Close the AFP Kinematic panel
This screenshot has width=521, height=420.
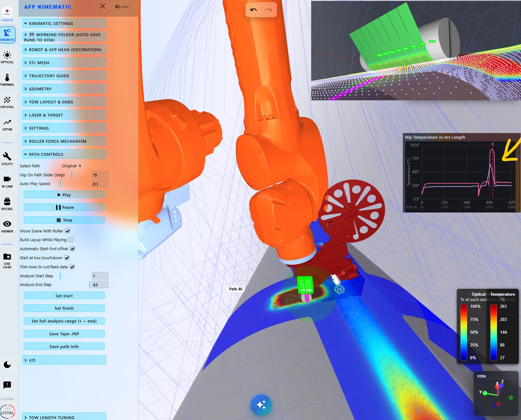(x=103, y=6)
